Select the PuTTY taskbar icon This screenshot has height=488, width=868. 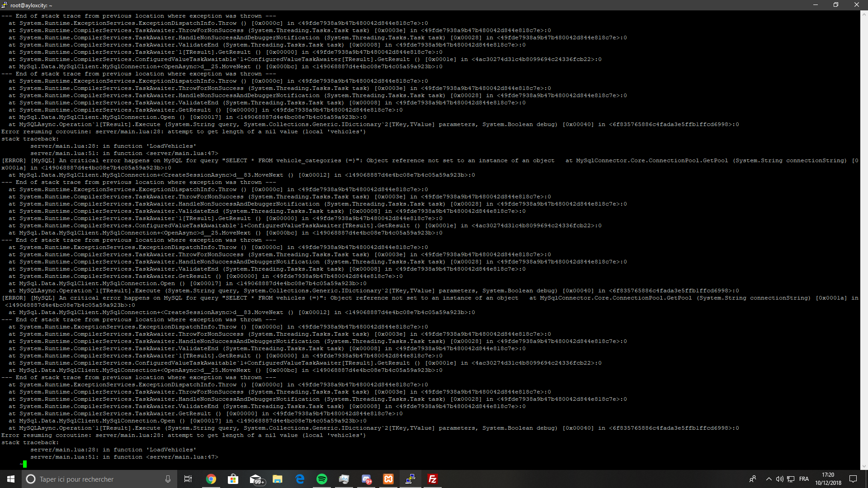(410, 479)
